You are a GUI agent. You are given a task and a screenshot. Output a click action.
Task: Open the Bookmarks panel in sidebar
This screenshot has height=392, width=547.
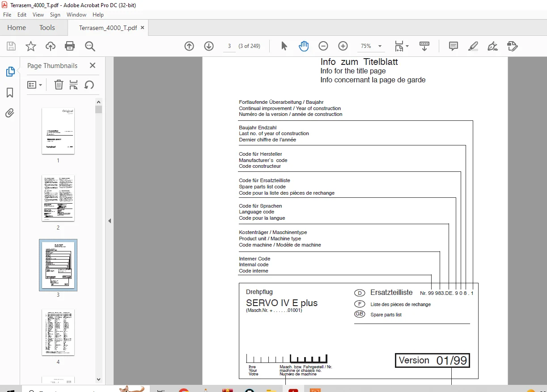pyautogui.click(x=10, y=93)
